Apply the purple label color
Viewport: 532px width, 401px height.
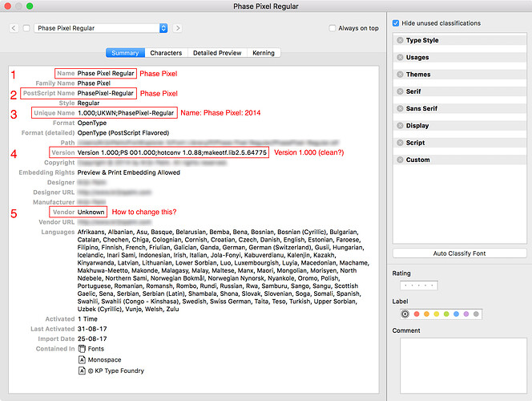(x=466, y=314)
